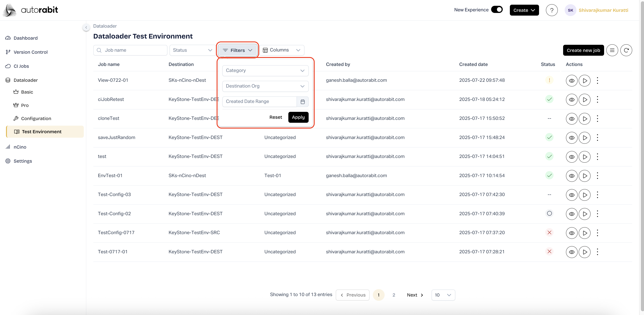This screenshot has width=644, height=315.
Task: Expand the Category filter dropdown
Action: coord(265,70)
